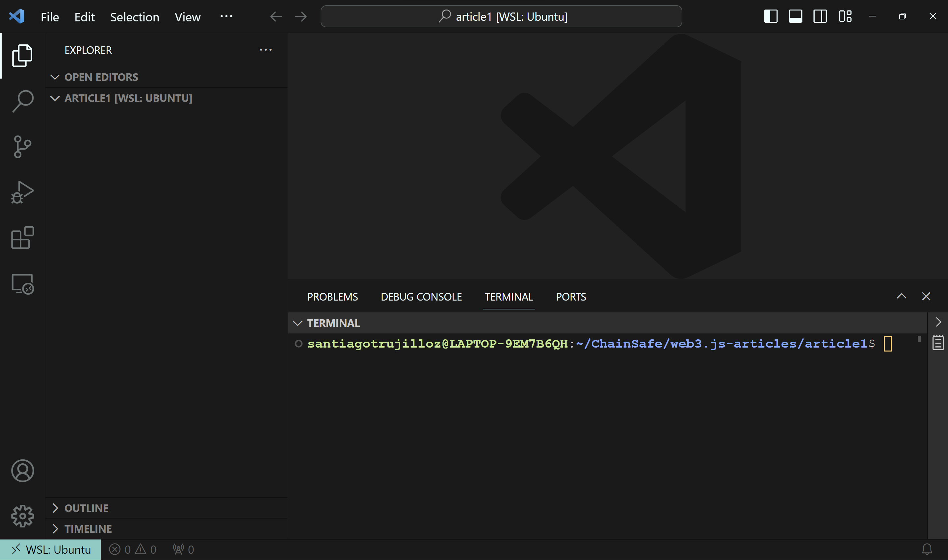Screen dimensions: 948x560
Task: Click the Settings gear icon in sidebar
Action: [x=21, y=514]
